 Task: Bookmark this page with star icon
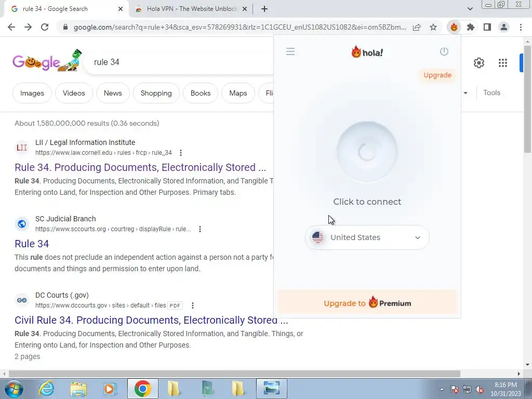pyautogui.click(x=433, y=27)
